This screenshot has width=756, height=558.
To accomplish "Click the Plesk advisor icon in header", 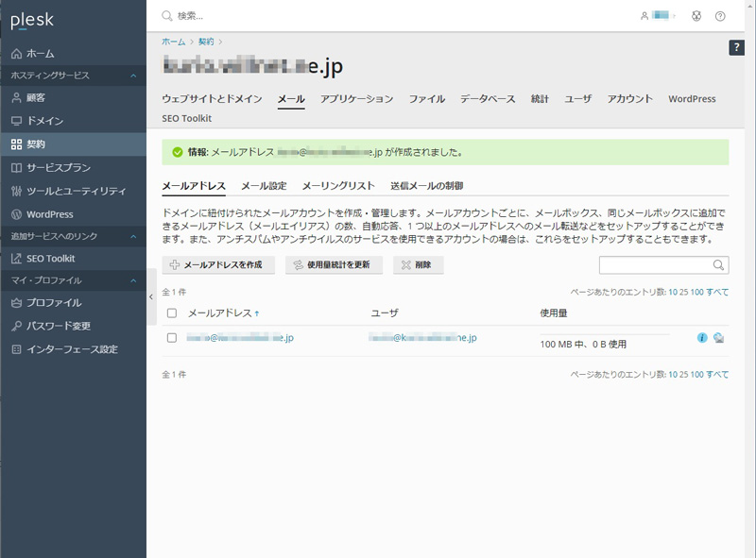I will tap(696, 16).
